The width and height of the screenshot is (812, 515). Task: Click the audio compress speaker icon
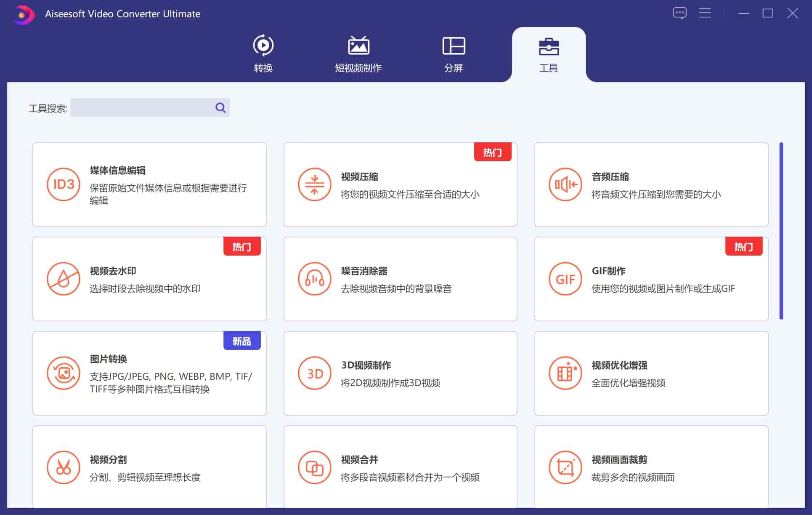(565, 184)
